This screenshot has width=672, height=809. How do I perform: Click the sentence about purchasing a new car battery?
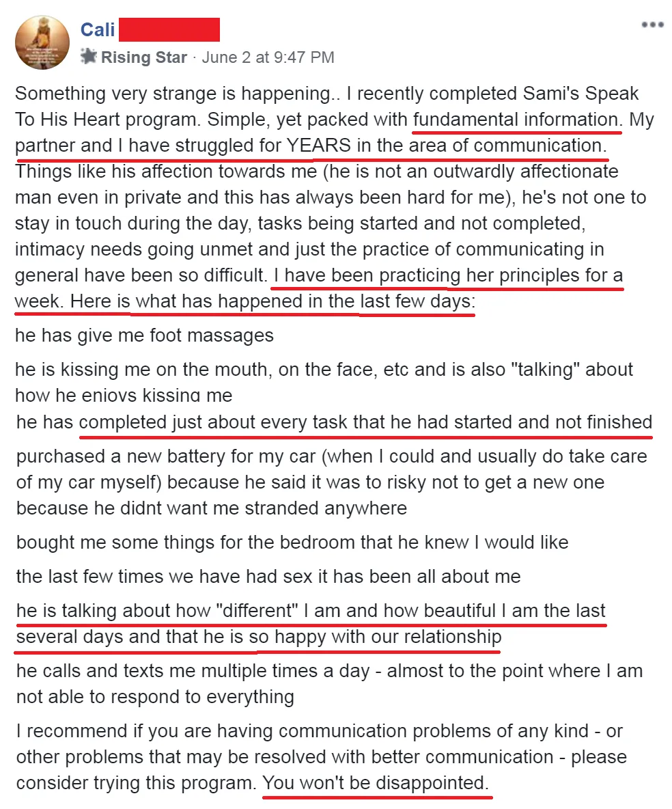[332, 482]
